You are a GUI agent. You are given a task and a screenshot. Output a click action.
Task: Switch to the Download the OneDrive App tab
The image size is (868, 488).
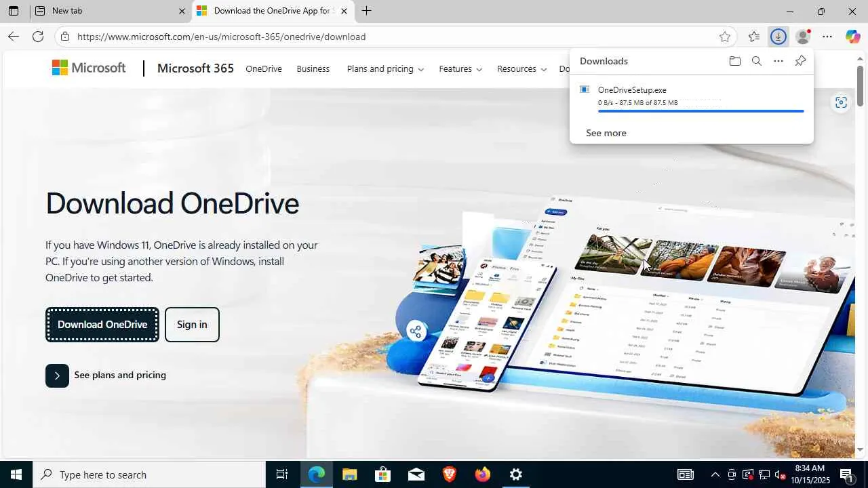(273, 11)
